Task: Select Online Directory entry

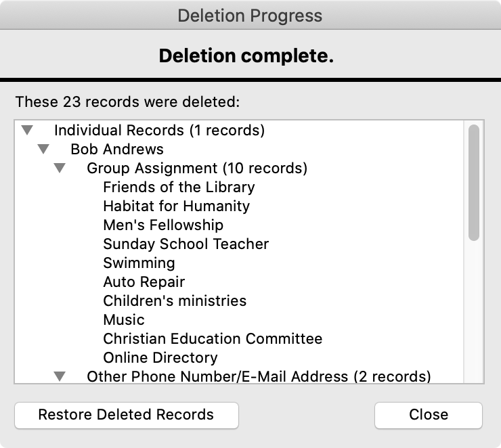Action: tap(160, 357)
